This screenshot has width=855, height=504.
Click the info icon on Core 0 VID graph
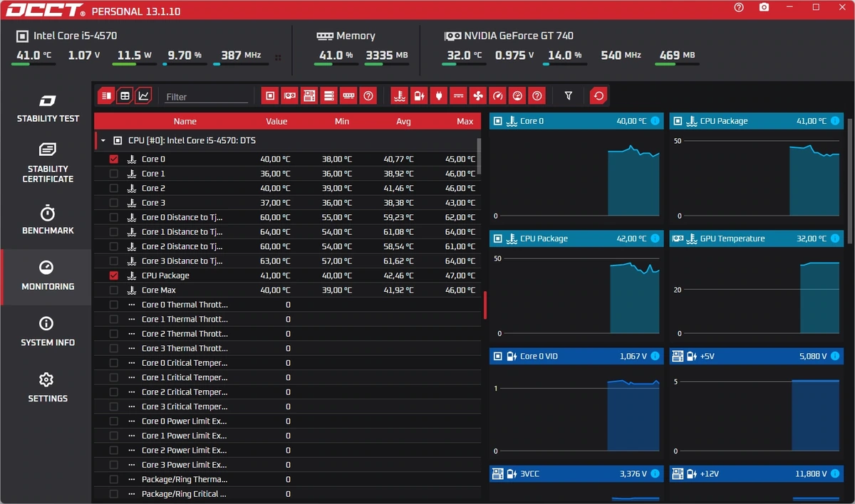655,356
